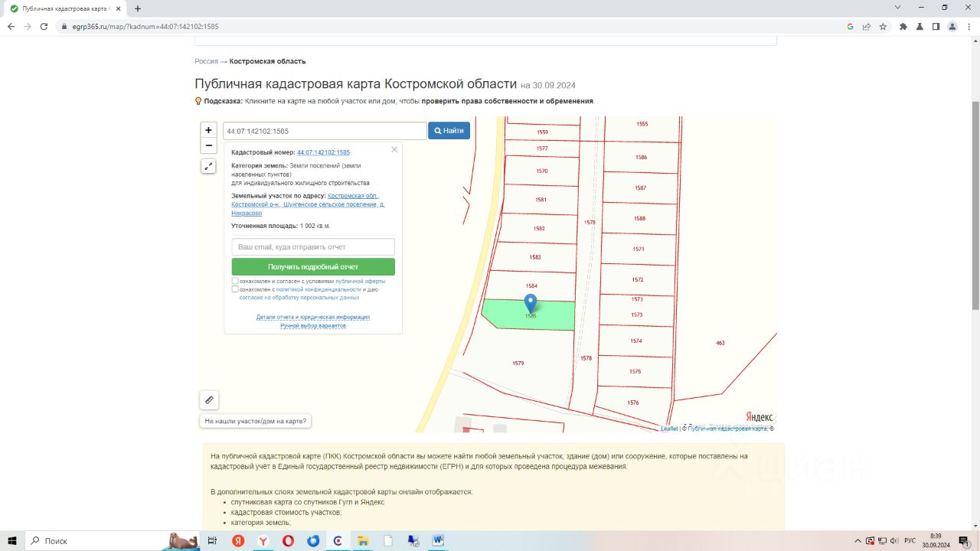Select the blue map marker on parcel 1585
980x551 pixels.
(x=530, y=304)
